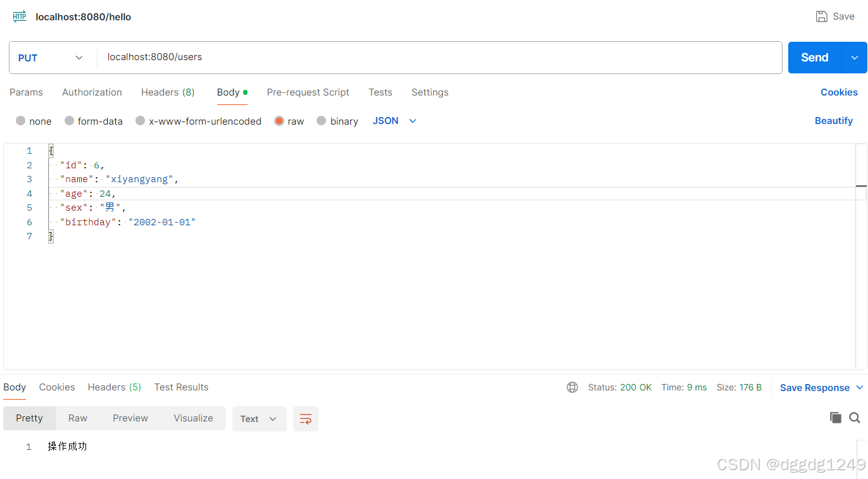Viewport: 868px width, 479px height.
Task: Switch to the Preview response view
Action: (130, 418)
